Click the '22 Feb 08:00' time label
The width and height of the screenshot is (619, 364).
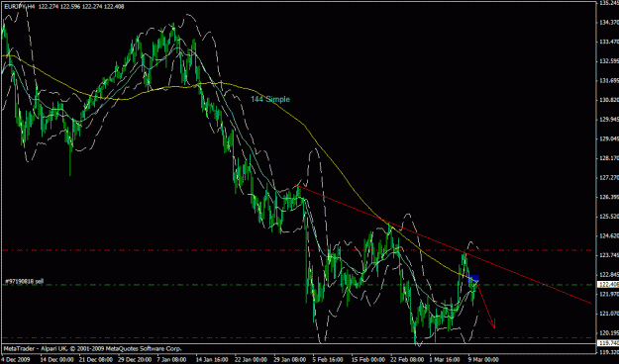(x=407, y=360)
